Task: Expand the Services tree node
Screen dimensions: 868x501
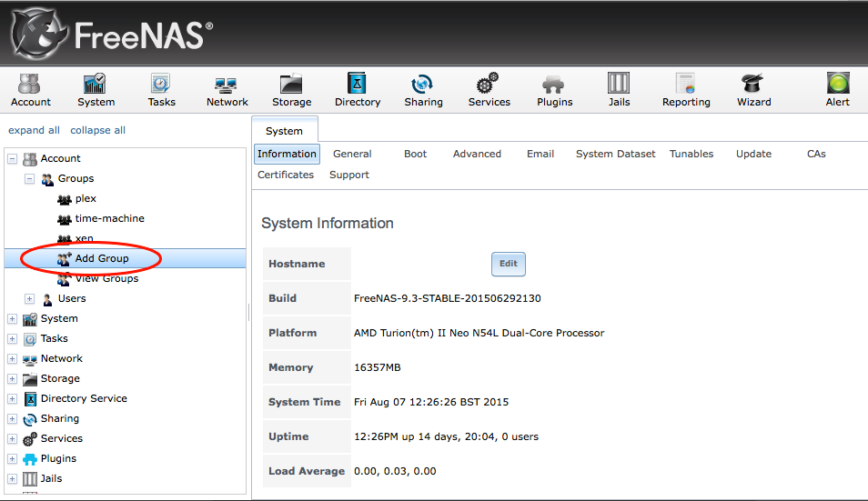Action: click(x=12, y=438)
